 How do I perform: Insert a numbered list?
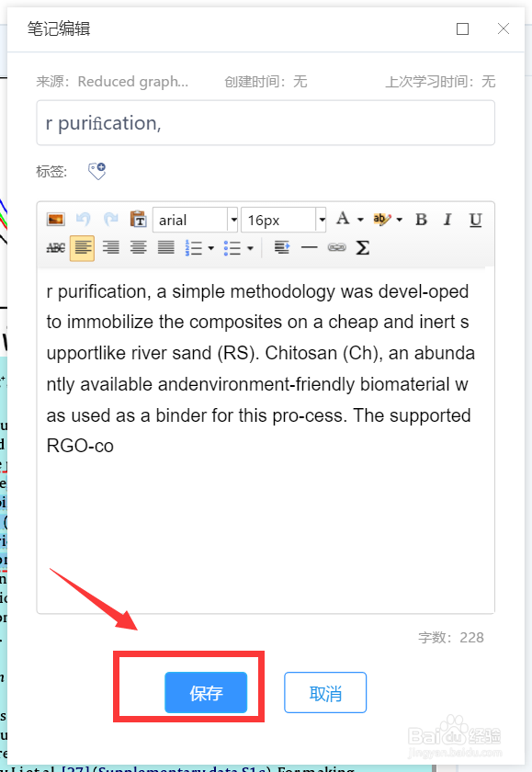tap(194, 247)
